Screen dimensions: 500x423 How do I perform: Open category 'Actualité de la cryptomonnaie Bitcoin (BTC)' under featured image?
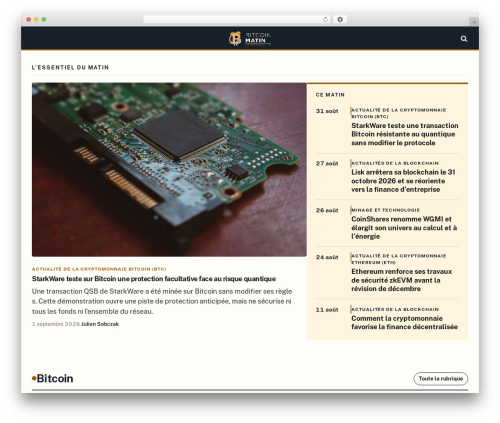tap(99, 269)
